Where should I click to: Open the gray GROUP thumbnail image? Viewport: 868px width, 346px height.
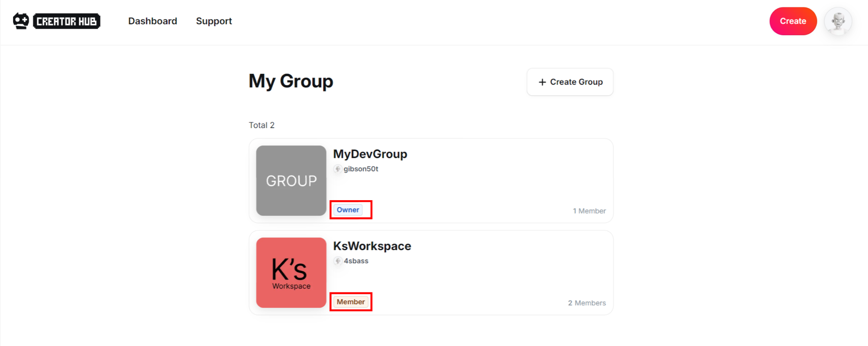click(x=291, y=181)
